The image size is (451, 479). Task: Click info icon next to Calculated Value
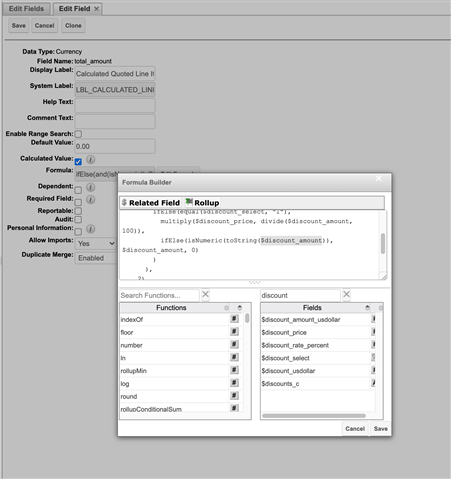(x=91, y=160)
